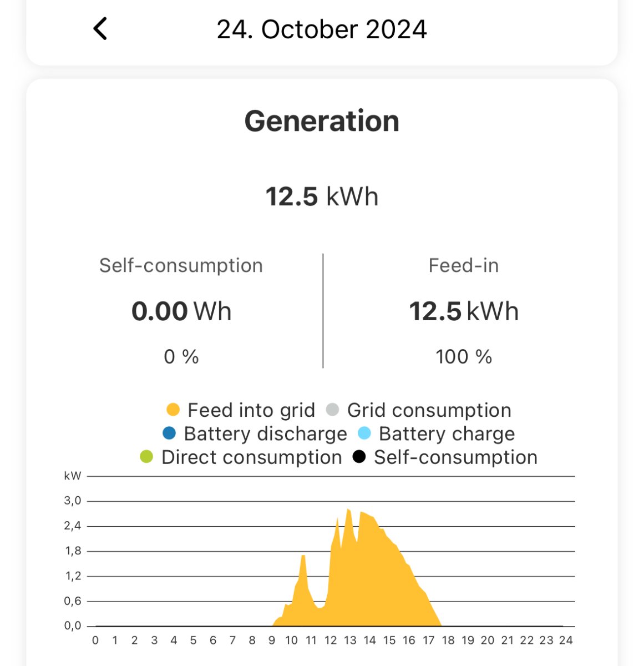644x666 pixels.
Task: Tap the 0 % self-consumption percentage
Action: [181, 357]
